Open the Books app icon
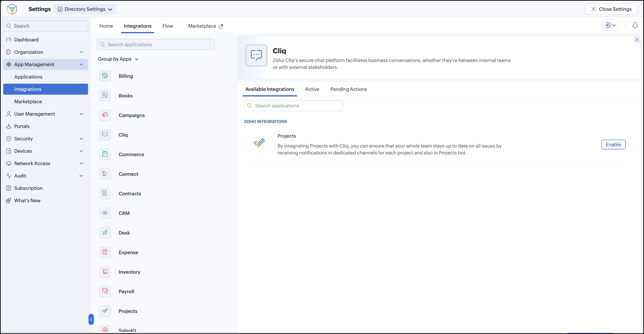Image resolution: width=644 pixels, height=334 pixels. coord(105,96)
